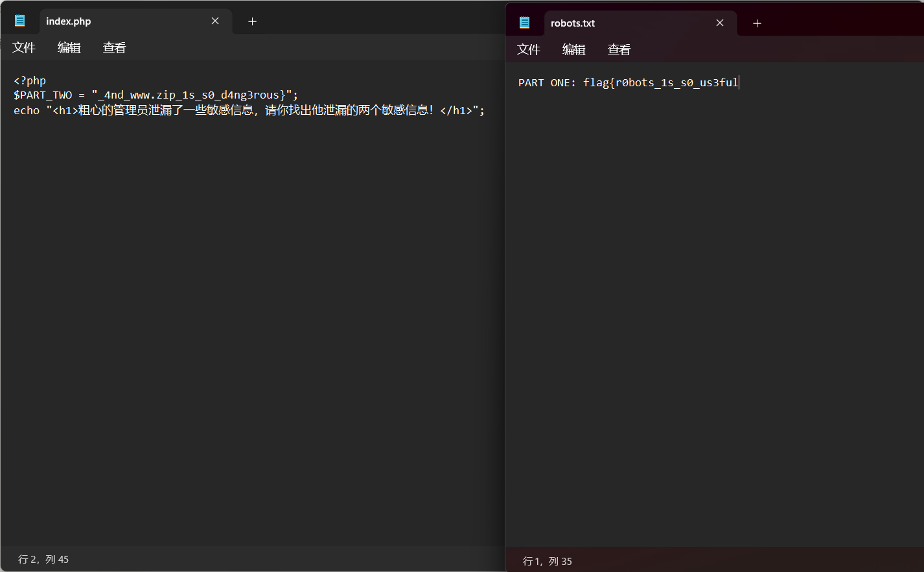Select the robots.txt tab
This screenshot has width=924, height=572.
(622, 23)
